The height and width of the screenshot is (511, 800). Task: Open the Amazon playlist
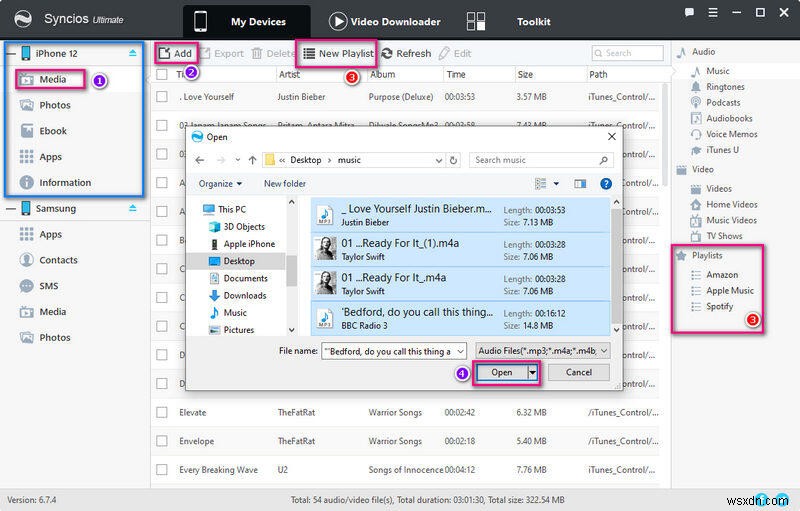click(x=721, y=275)
